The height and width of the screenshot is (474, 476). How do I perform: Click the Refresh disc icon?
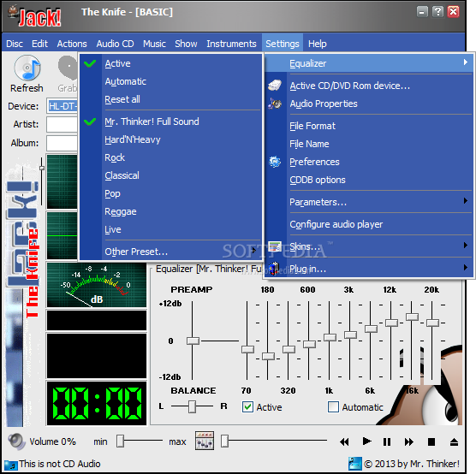click(27, 68)
